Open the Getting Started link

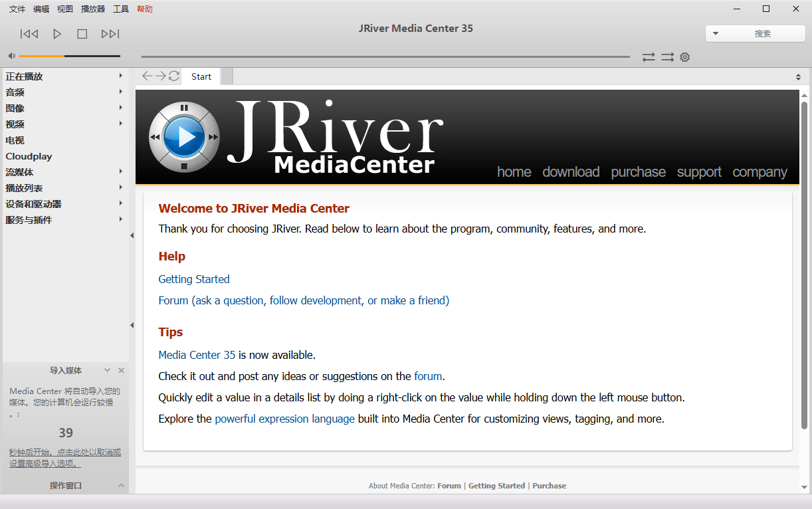pos(193,279)
